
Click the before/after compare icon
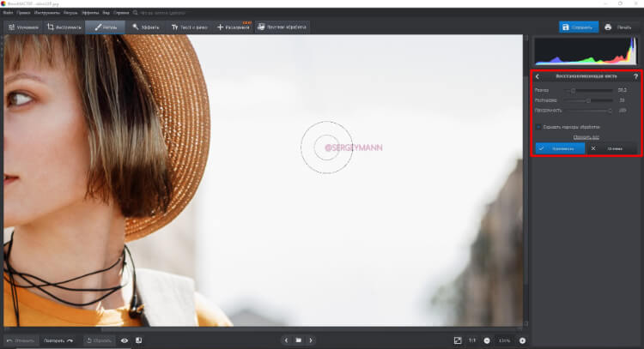point(138,340)
